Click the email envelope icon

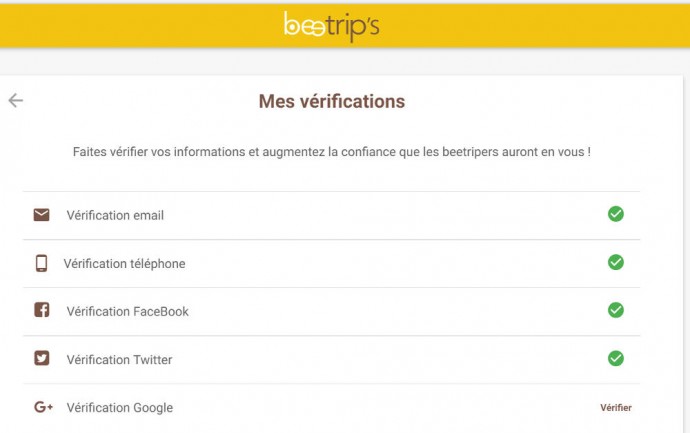pos(41,215)
